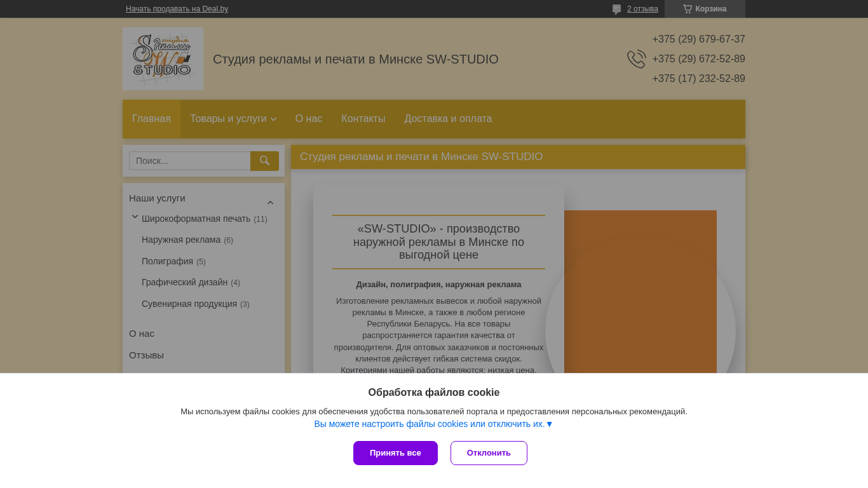Open О нас in the top menu
Image resolution: width=868 pixels, height=488 pixels.
[309, 119]
